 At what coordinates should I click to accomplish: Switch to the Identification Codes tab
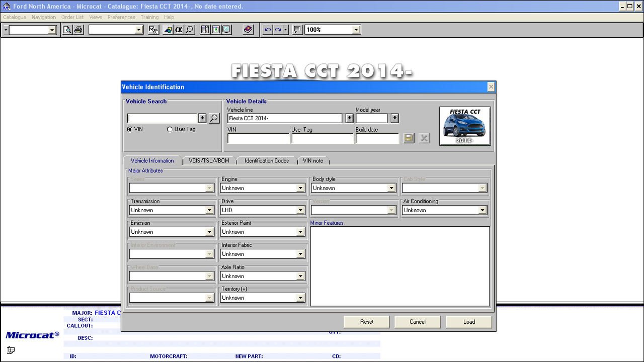click(x=267, y=161)
